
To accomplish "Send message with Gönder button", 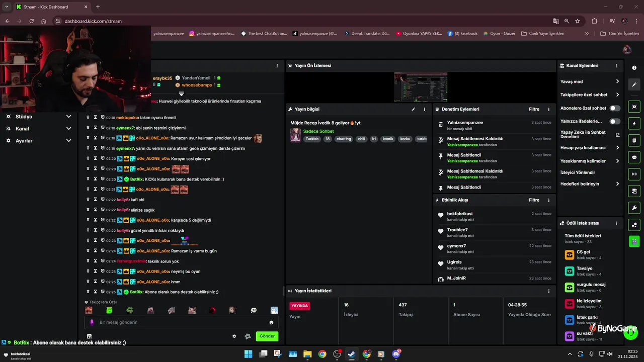I will pos(267,336).
